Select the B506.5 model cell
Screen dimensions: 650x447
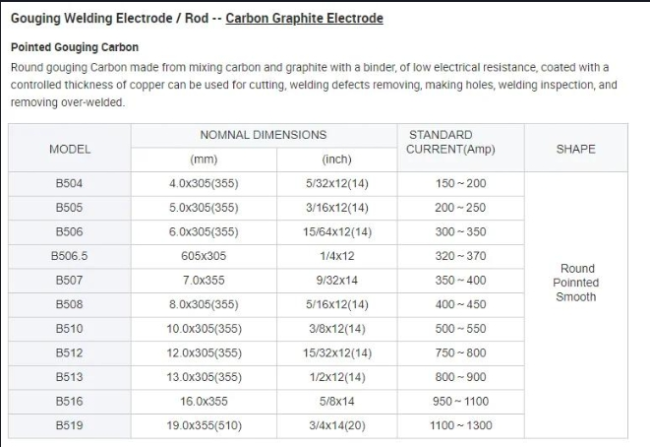tap(70, 256)
